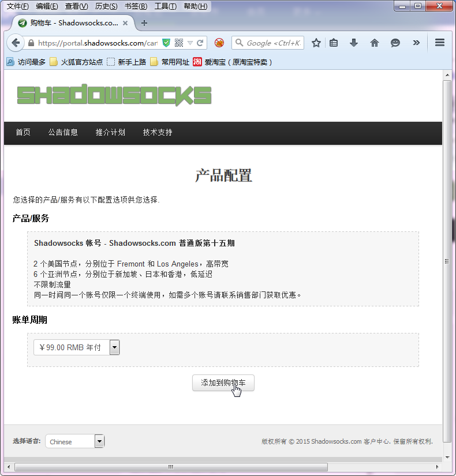
Task: Click the address bar URL field
Action: pos(97,43)
